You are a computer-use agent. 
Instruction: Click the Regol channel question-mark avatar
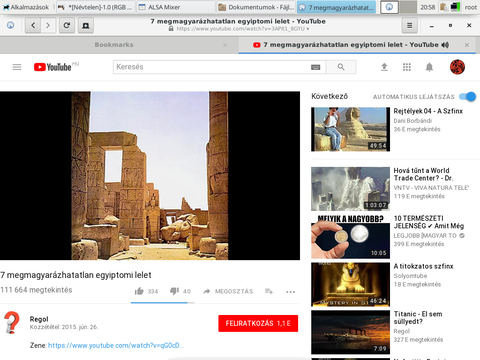pos(12,322)
